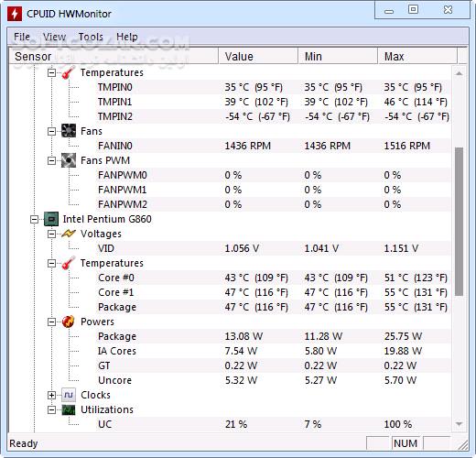Image resolution: width=476 pixels, height=458 pixels.
Task: Click the window resize grip corner
Action: click(463, 444)
